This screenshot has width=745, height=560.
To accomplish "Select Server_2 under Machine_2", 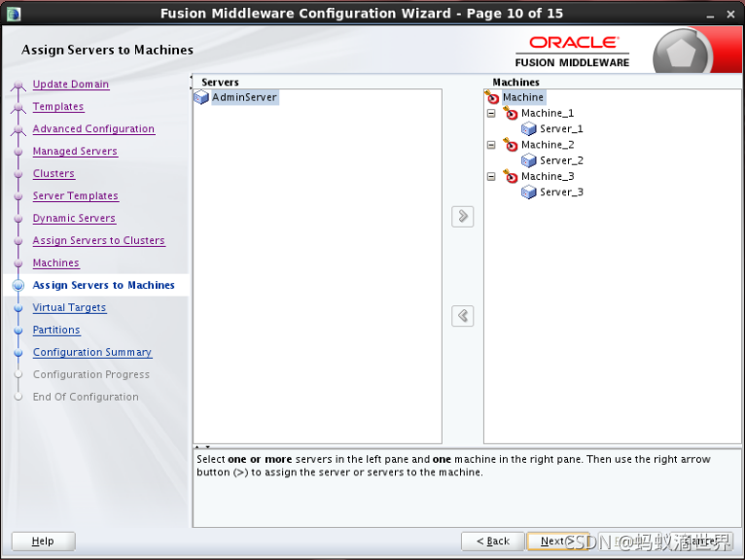I will click(x=561, y=160).
